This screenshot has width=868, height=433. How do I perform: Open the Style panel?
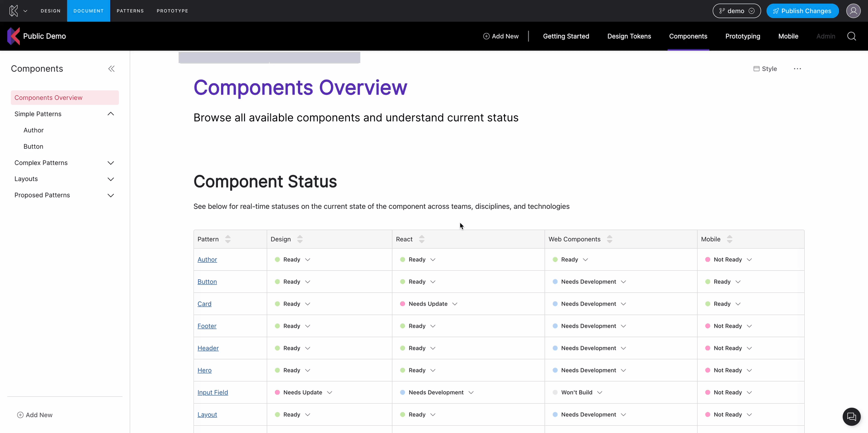(765, 69)
